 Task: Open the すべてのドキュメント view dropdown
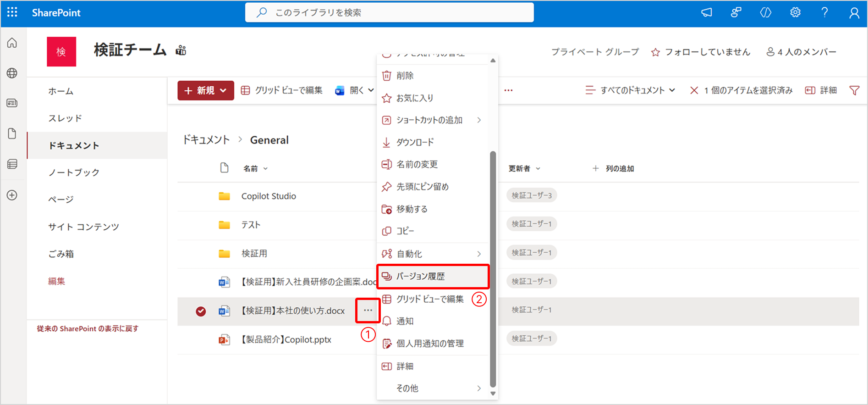pyautogui.click(x=630, y=90)
